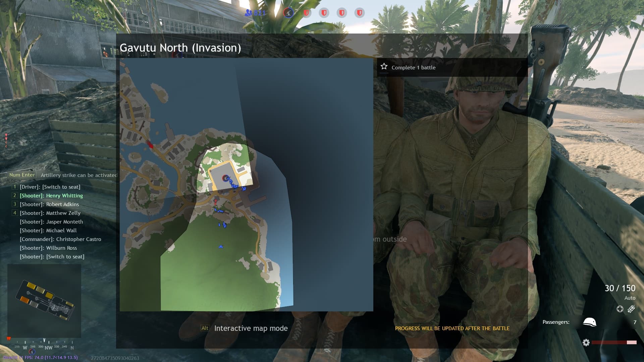The width and height of the screenshot is (644, 362).
Task: Switch to the Driver seat
Action: pos(50,187)
